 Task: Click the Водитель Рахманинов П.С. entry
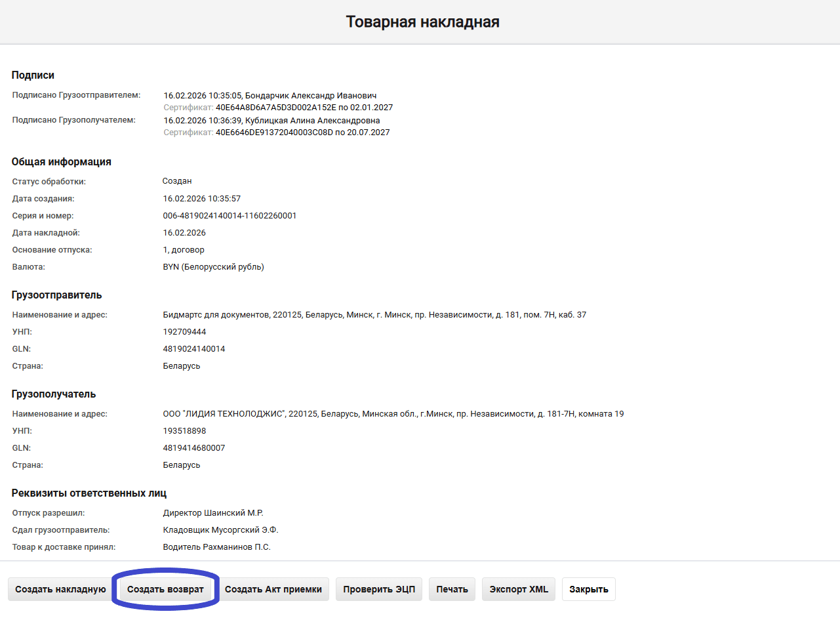(x=216, y=547)
